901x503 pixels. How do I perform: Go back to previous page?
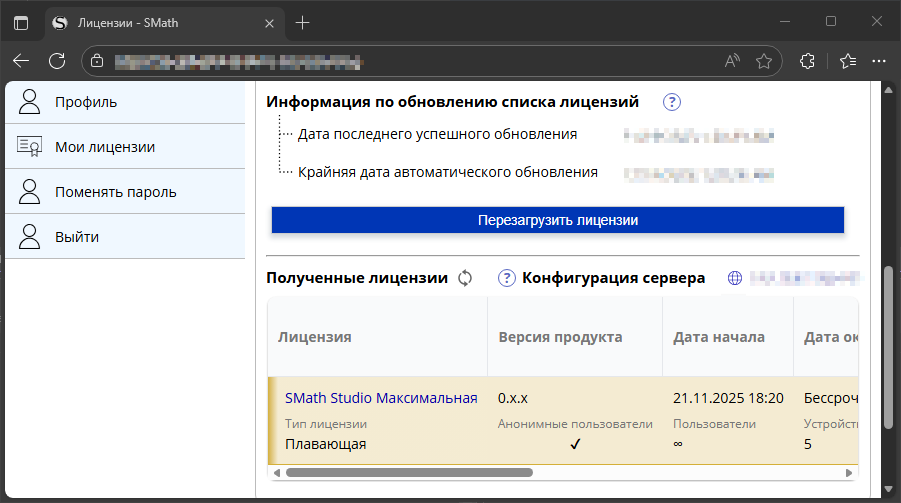coord(21,61)
